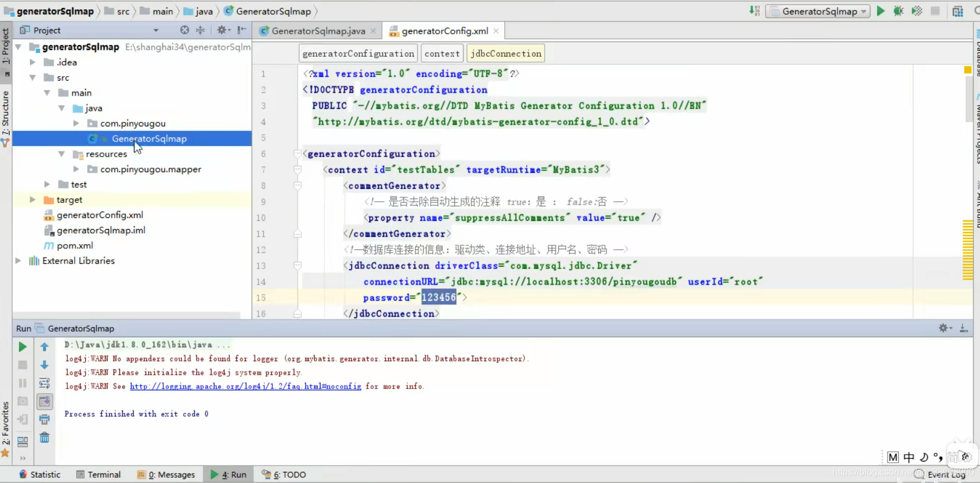Viewport: 980px width, 483px height.
Task: Click the src segment in the navigation bar
Action: pos(118,11)
